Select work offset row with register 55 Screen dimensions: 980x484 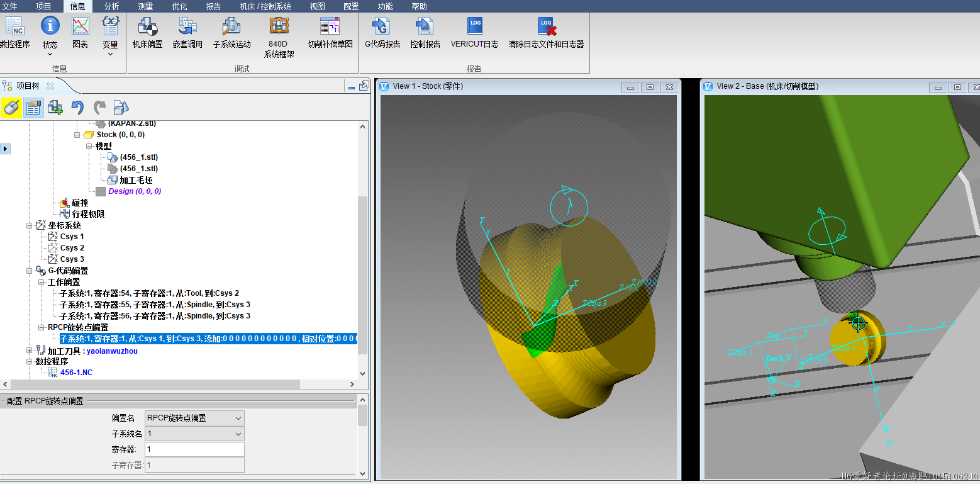coord(155,305)
